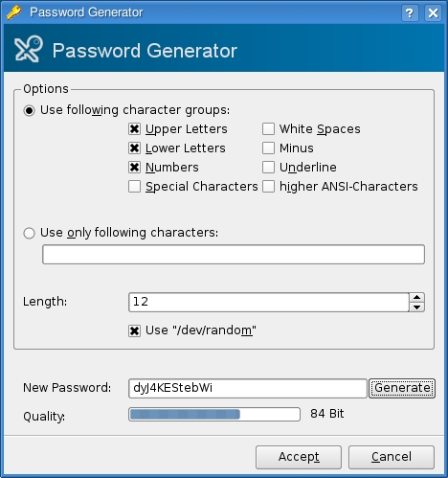
Task: Click the key icon in title bar
Action: pyautogui.click(x=14, y=12)
